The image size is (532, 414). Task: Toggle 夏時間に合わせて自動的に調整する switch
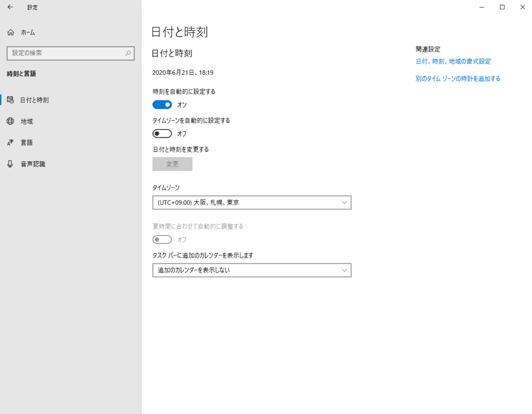coord(162,239)
